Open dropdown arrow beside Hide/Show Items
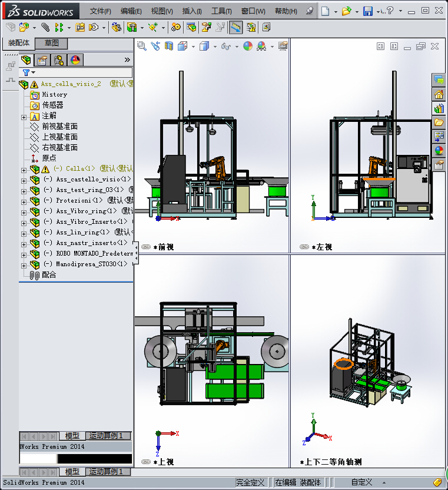This screenshot has height=490, width=448. (237, 47)
